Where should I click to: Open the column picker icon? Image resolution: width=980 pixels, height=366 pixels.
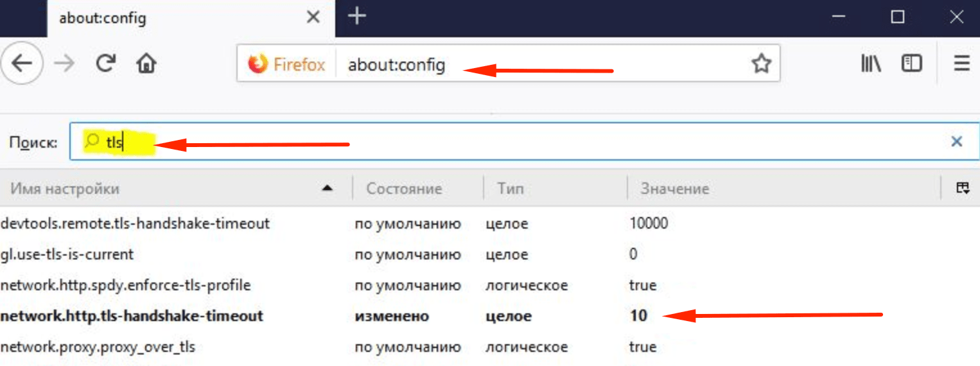coord(962,188)
